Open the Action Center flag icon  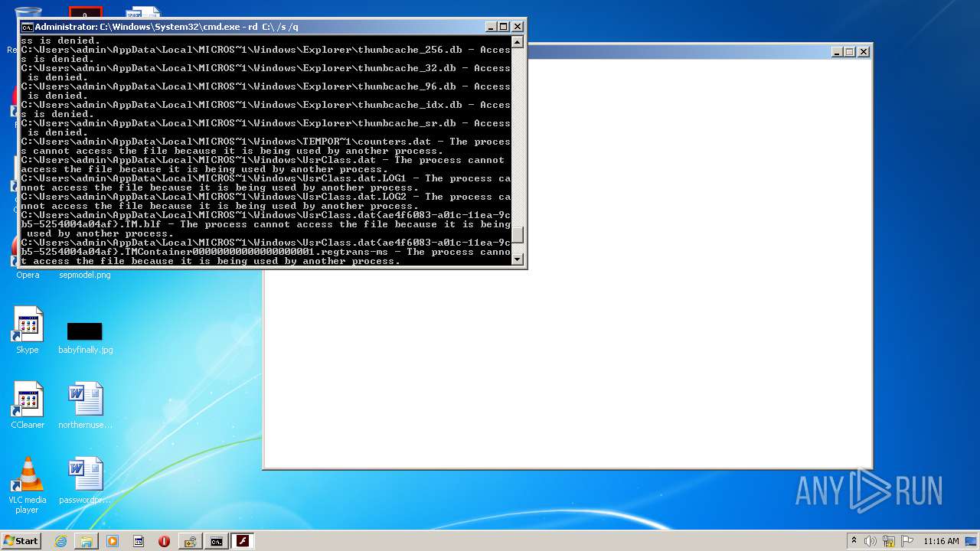coord(907,541)
